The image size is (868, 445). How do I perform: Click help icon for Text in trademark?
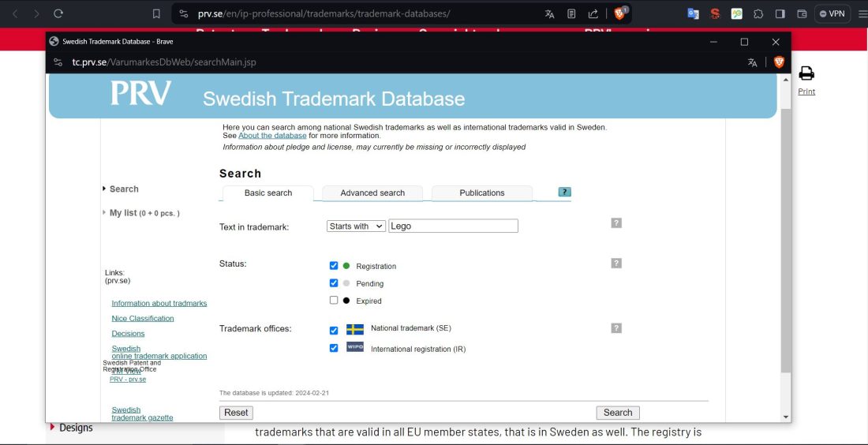616,223
